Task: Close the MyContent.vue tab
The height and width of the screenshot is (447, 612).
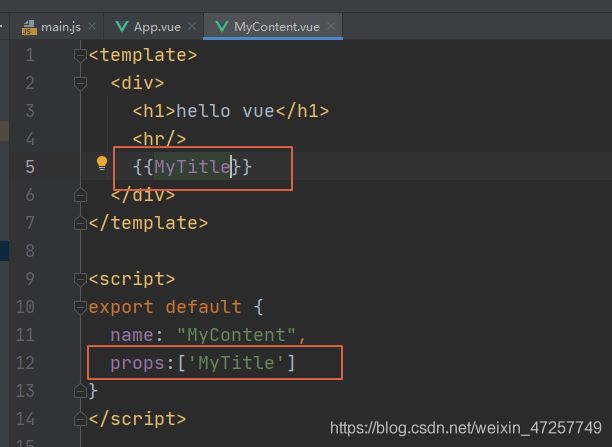Action: [x=331, y=27]
